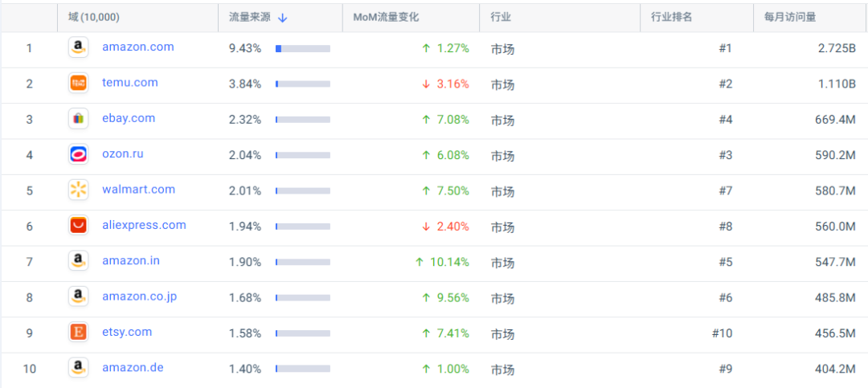The image size is (868, 388).
Task: Open the amazon.com domain link
Action: pos(138,47)
